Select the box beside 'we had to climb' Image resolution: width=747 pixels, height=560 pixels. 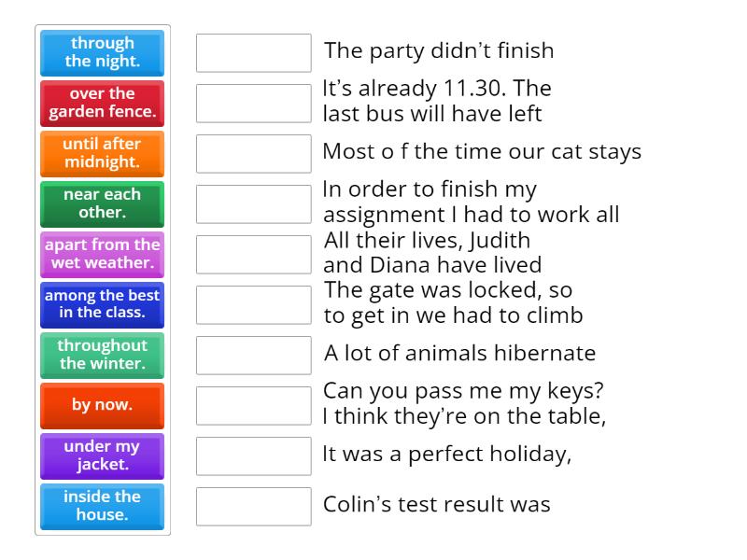(x=254, y=304)
